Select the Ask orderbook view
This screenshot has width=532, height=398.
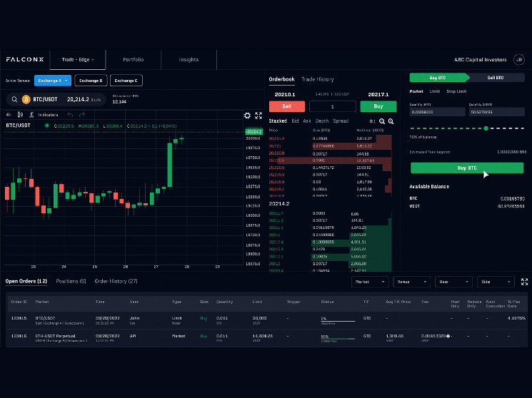[307, 121]
